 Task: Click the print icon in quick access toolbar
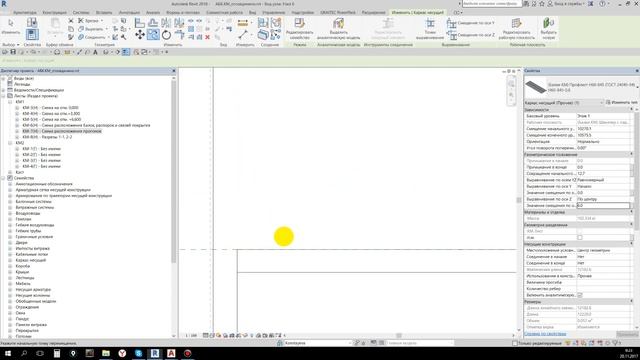point(57,52)
